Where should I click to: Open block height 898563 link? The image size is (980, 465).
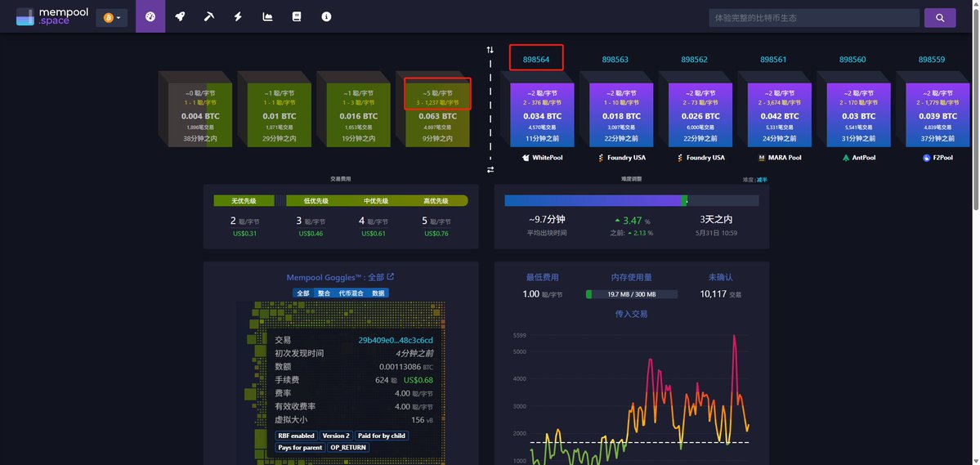615,60
